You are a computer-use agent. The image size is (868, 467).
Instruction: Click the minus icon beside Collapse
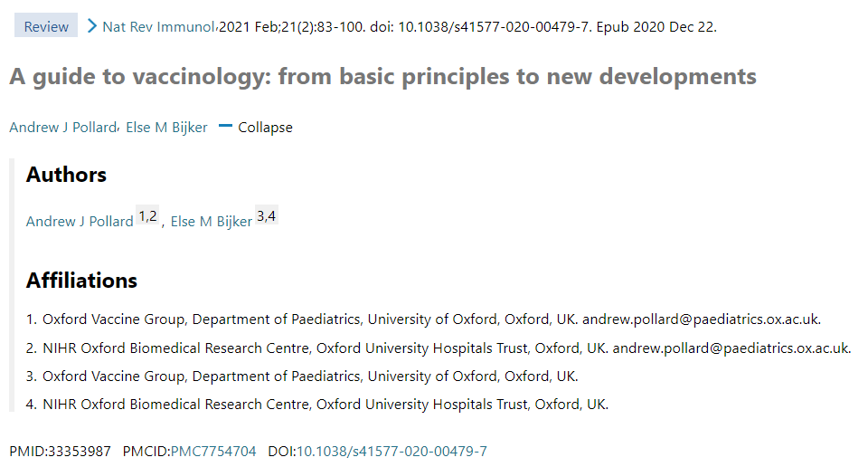(x=225, y=127)
